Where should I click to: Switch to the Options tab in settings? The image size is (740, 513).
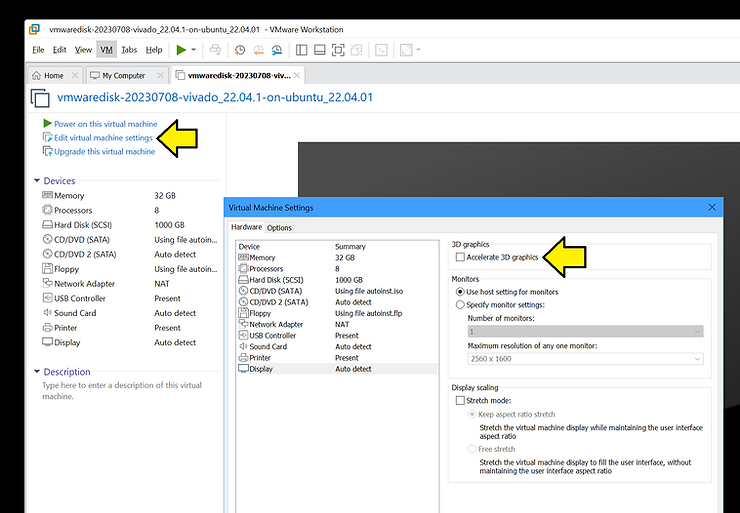tap(279, 227)
